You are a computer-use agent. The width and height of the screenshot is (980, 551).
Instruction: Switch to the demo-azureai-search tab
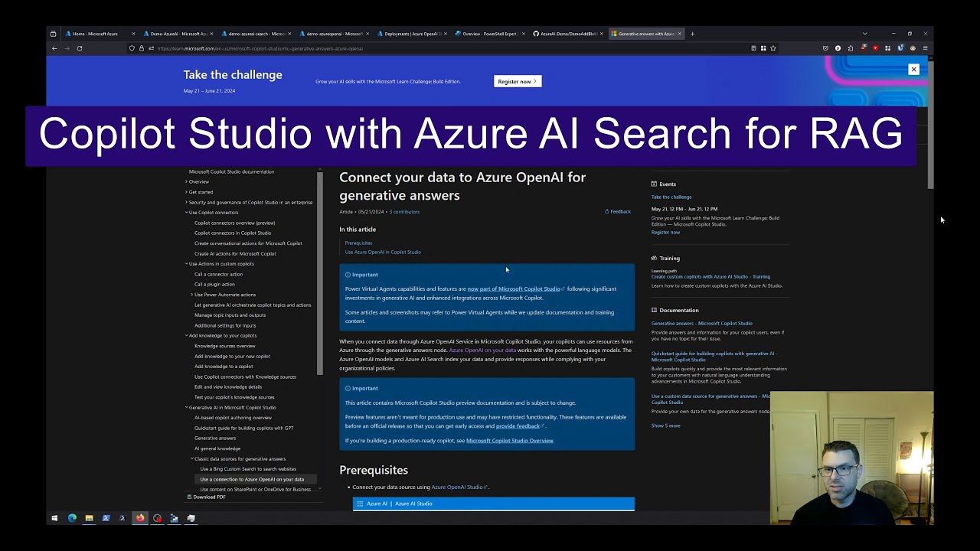[x=256, y=34]
